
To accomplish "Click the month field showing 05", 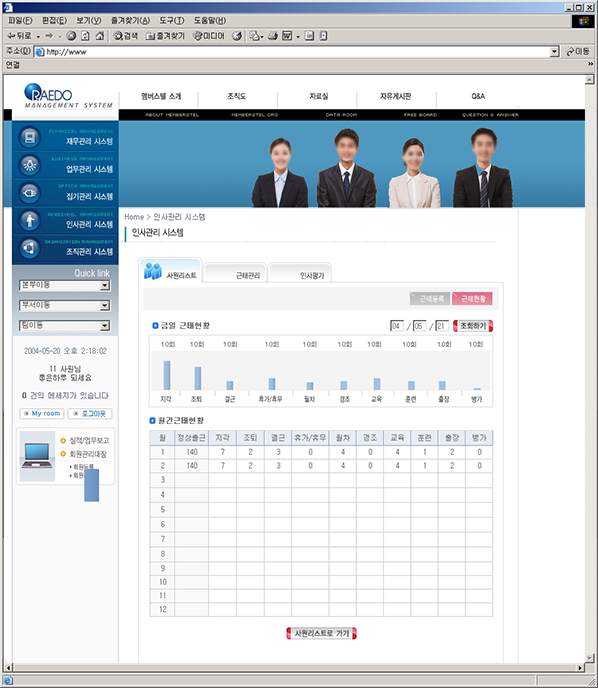I will 419,326.
